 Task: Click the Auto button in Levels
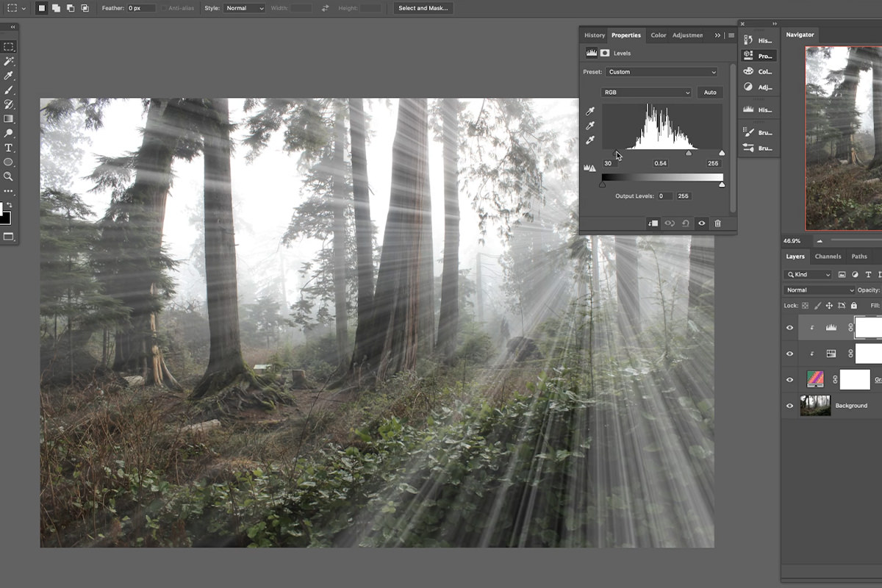click(x=709, y=92)
